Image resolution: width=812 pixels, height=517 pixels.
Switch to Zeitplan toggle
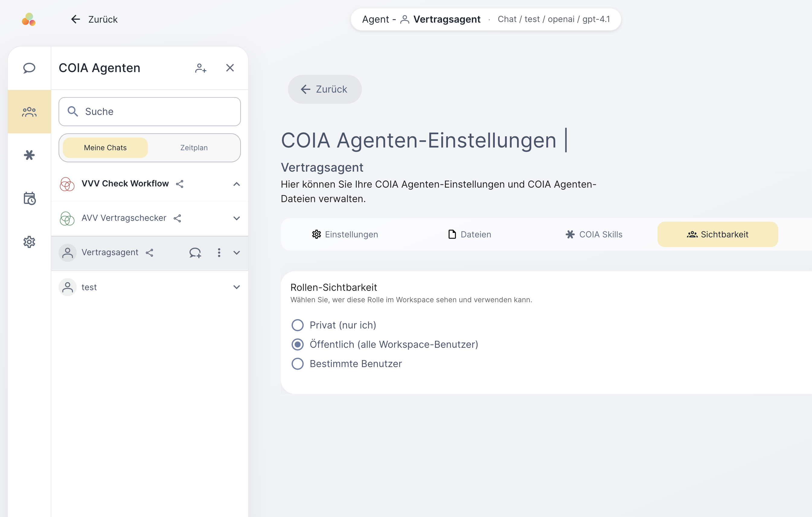[x=194, y=147]
